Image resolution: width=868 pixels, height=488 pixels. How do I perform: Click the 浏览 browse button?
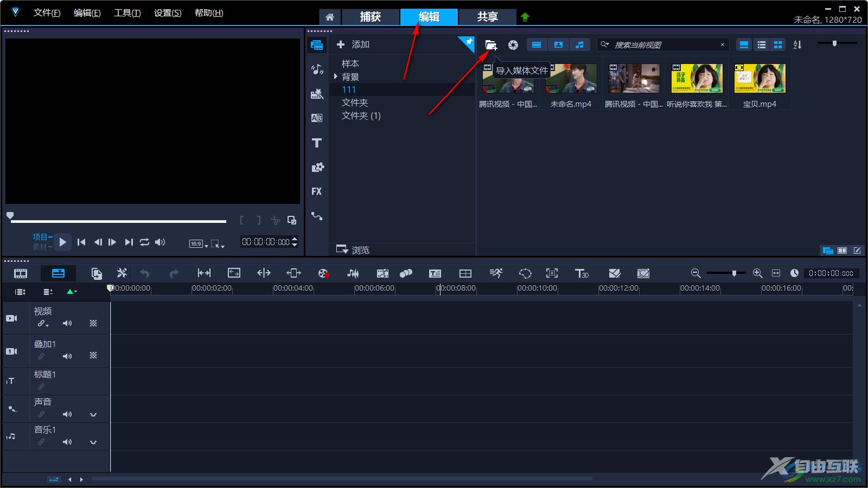(353, 249)
